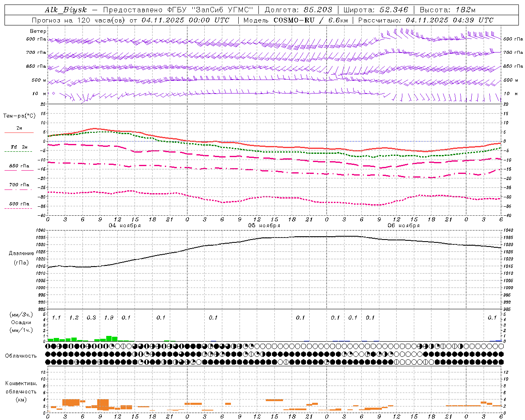Click the "Давление" pressure panel label

(x=21, y=253)
